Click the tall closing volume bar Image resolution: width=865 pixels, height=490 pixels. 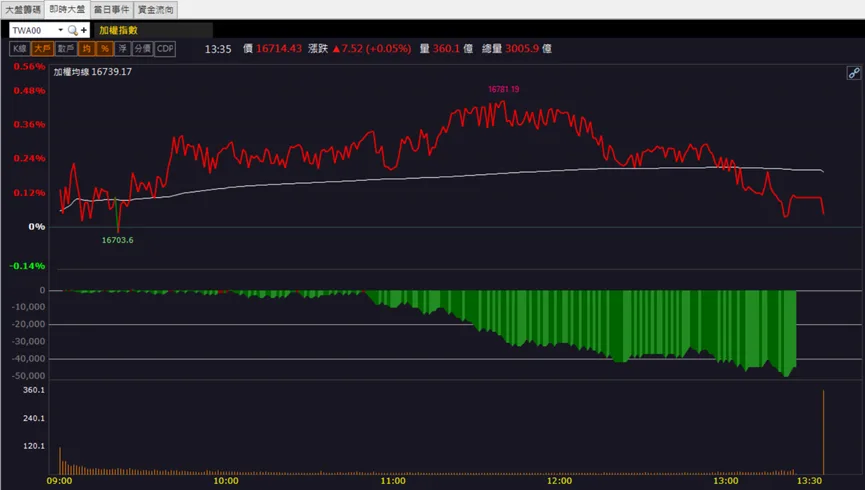pos(823,432)
